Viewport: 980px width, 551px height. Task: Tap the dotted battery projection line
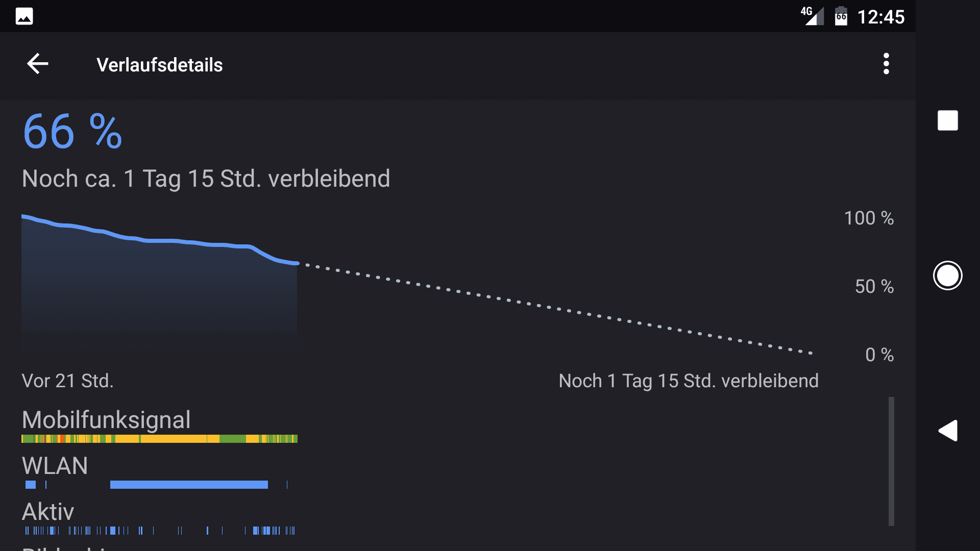(x=555, y=308)
